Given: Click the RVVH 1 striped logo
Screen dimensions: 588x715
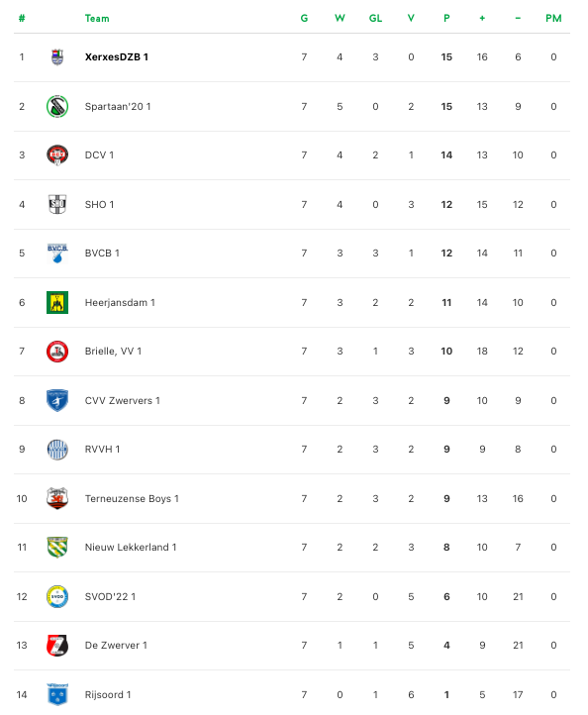Looking at the screenshot, I should pyautogui.click(x=57, y=450).
